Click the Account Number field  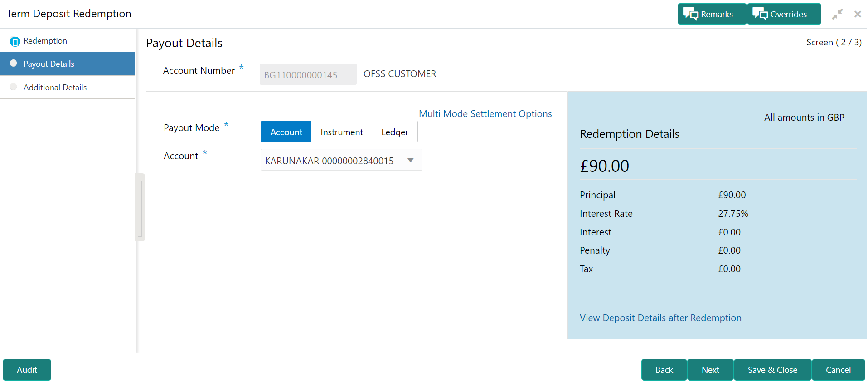pos(308,74)
